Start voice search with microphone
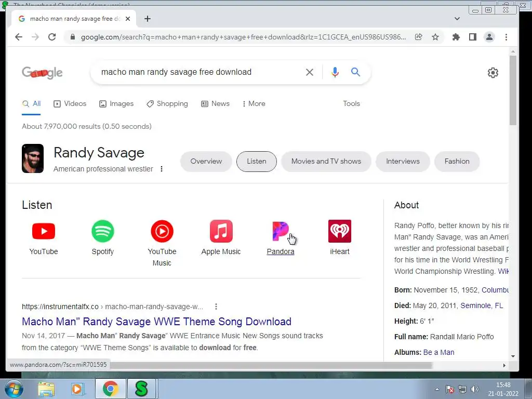The image size is (532, 399). pos(335,72)
